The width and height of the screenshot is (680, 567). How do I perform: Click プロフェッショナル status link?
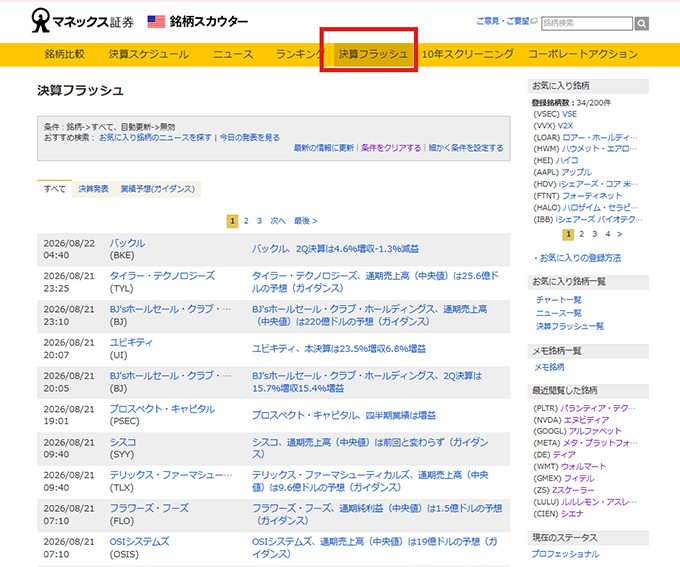pyautogui.click(x=565, y=554)
